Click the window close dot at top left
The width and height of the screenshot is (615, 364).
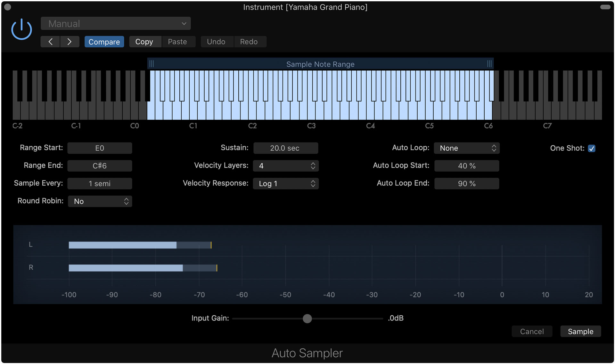8,7
